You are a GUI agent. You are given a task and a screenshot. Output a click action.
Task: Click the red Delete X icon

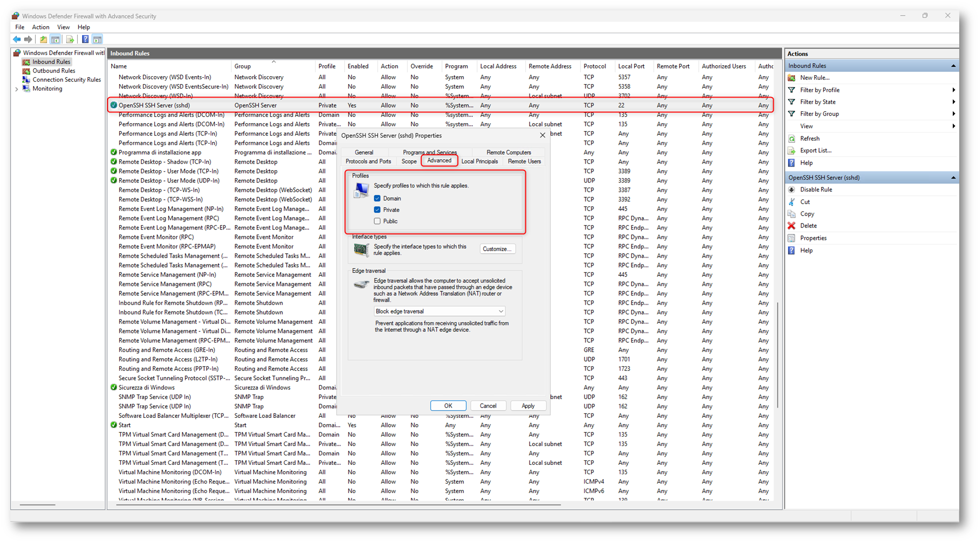(x=792, y=226)
